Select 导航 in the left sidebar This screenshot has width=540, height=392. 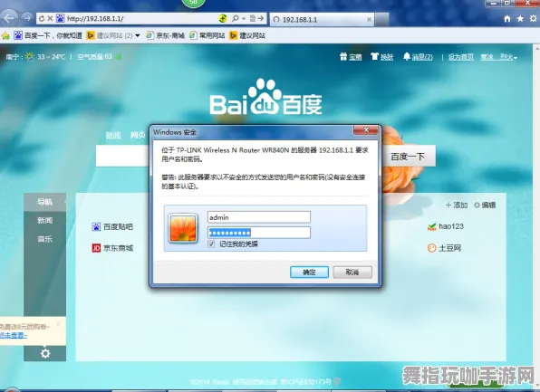point(44,202)
